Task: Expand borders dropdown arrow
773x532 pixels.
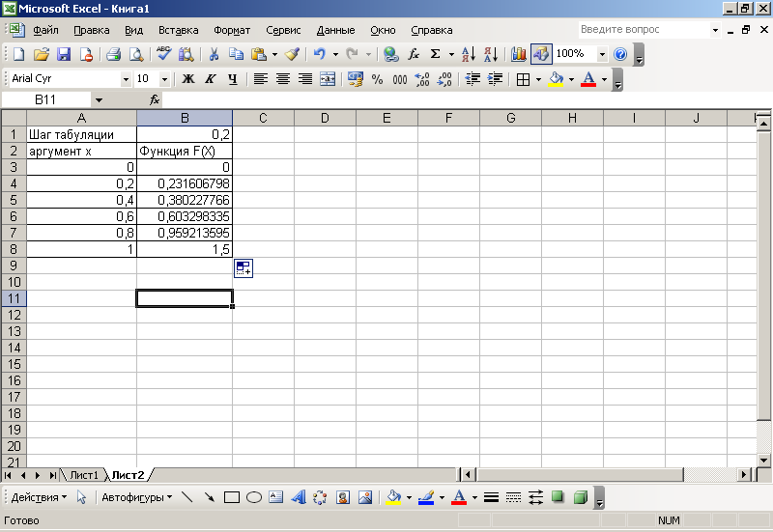Action: point(538,79)
